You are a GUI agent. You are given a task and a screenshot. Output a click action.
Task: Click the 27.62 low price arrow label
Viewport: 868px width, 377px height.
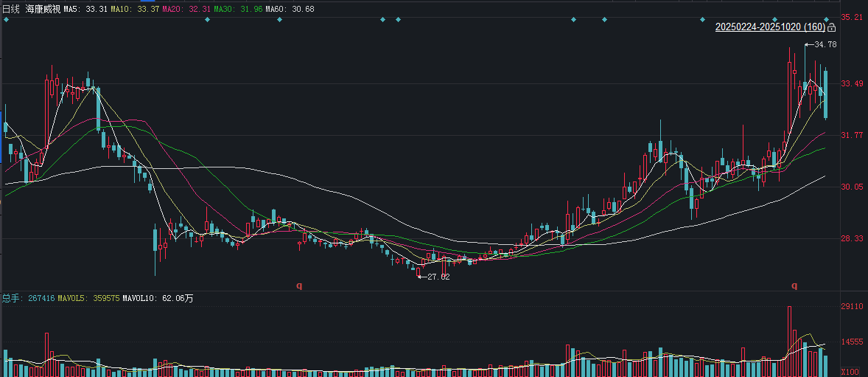click(433, 277)
